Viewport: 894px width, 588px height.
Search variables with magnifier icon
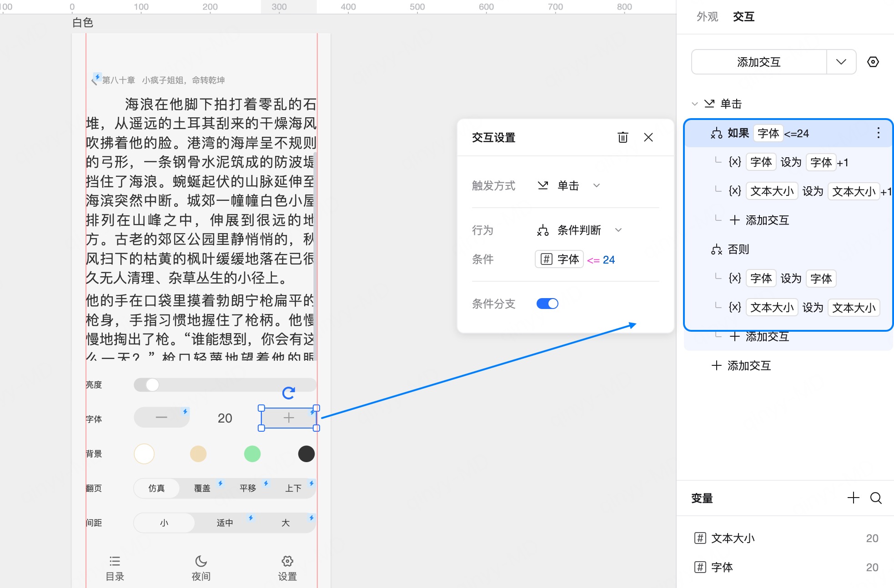point(876,498)
